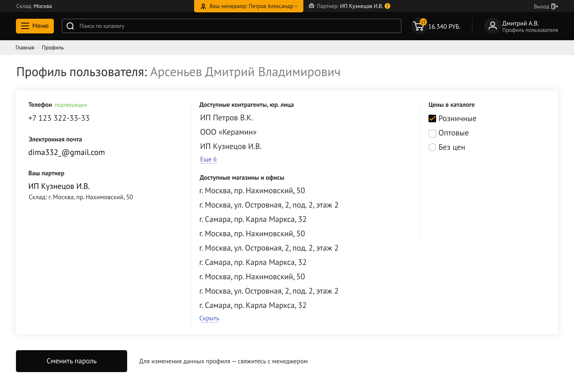Image resolution: width=574 pixels, height=392 pixels.
Task: Click the Дмитрий А.В. name in the header
Action: (521, 24)
